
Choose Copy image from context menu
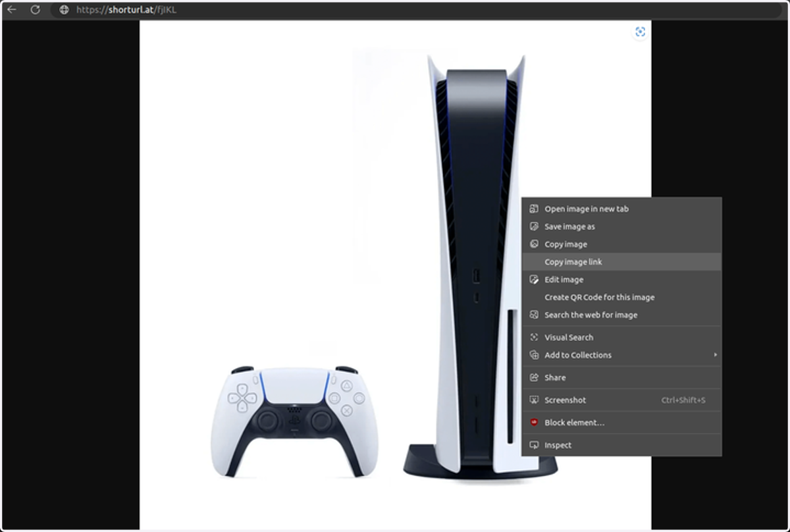click(621, 244)
